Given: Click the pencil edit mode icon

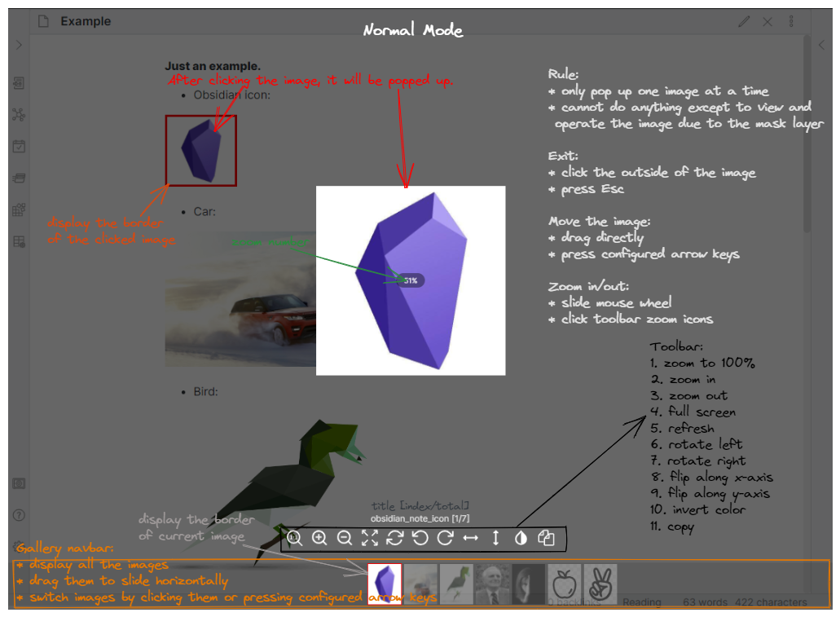Looking at the screenshot, I should tap(744, 21).
